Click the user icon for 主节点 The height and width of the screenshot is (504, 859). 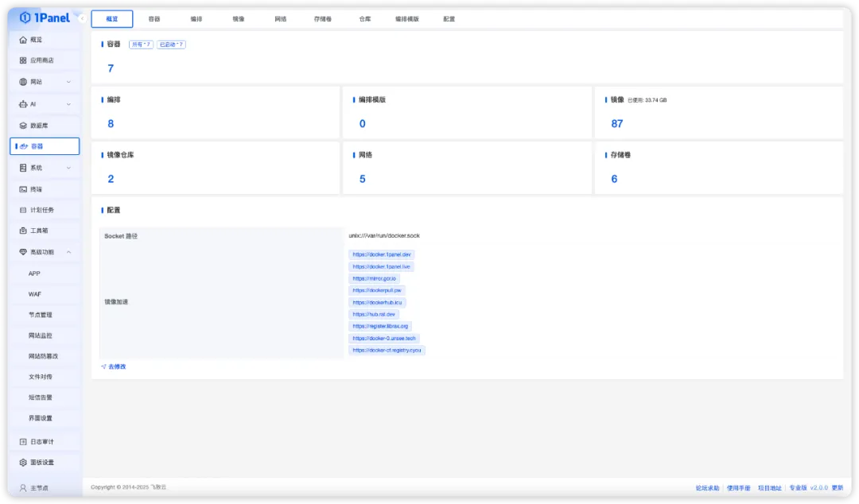click(23, 487)
